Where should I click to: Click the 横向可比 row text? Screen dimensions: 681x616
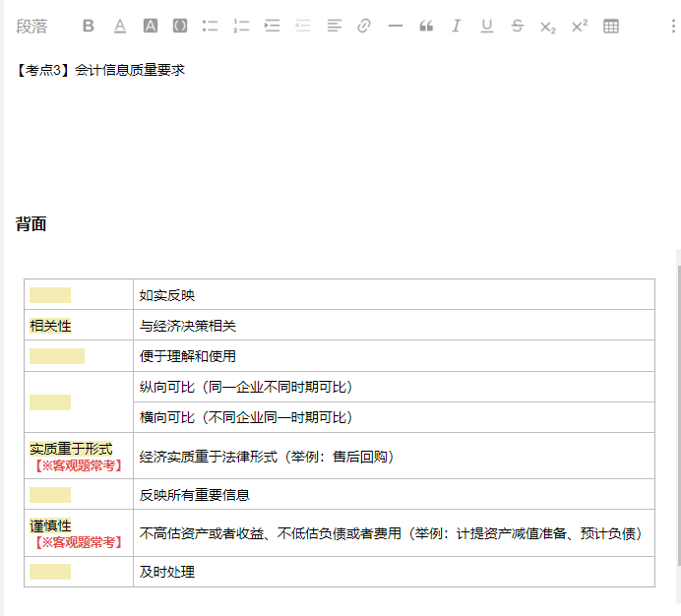(x=246, y=417)
